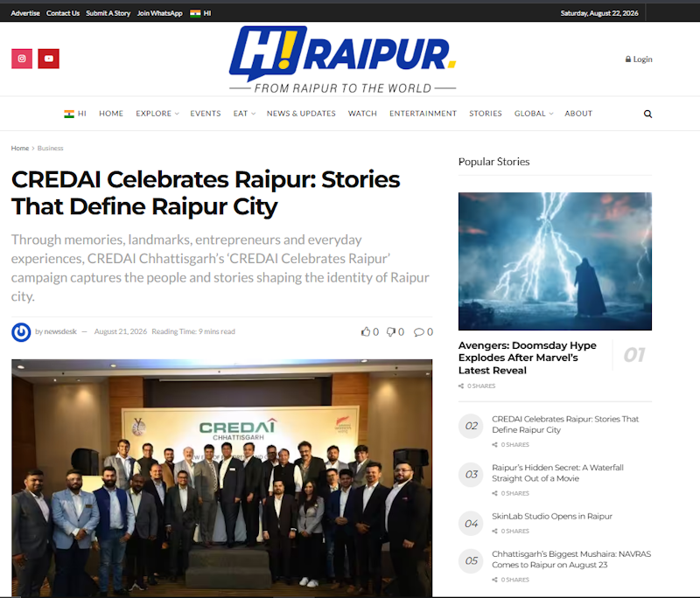
Task: Click the India flag in top bar
Action: 195,13
